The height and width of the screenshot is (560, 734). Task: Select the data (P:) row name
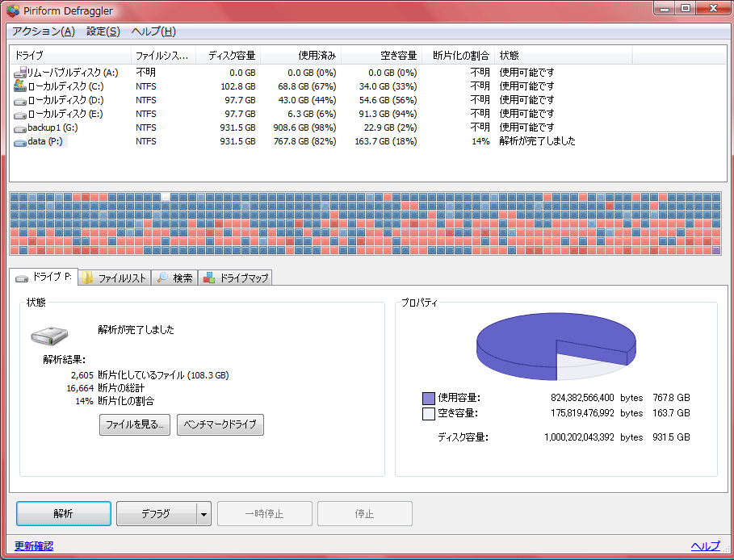point(45,141)
